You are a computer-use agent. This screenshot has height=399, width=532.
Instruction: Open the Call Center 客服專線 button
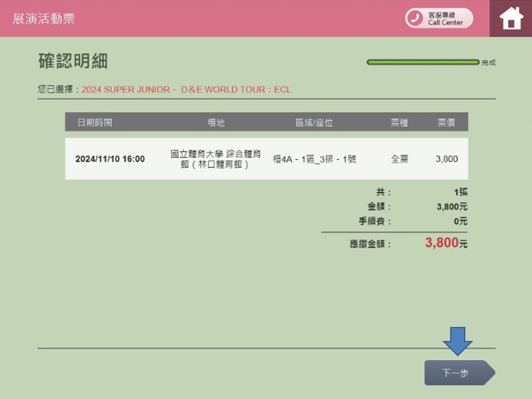point(439,18)
